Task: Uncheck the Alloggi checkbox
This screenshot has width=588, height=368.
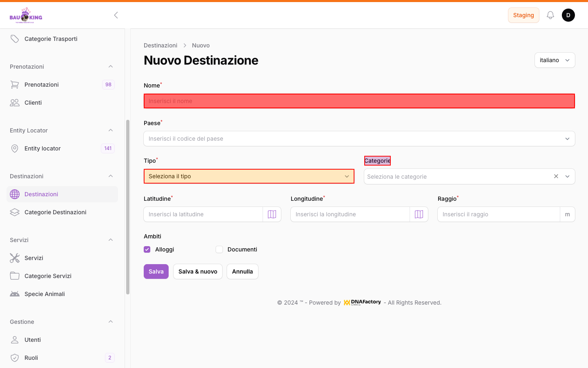Action: pyautogui.click(x=147, y=249)
